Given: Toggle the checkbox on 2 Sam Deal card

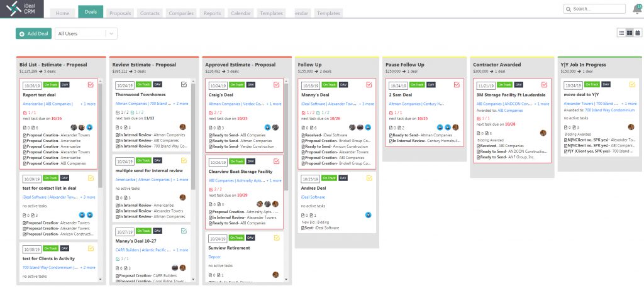Looking at the screenshot, I should 457,85.
